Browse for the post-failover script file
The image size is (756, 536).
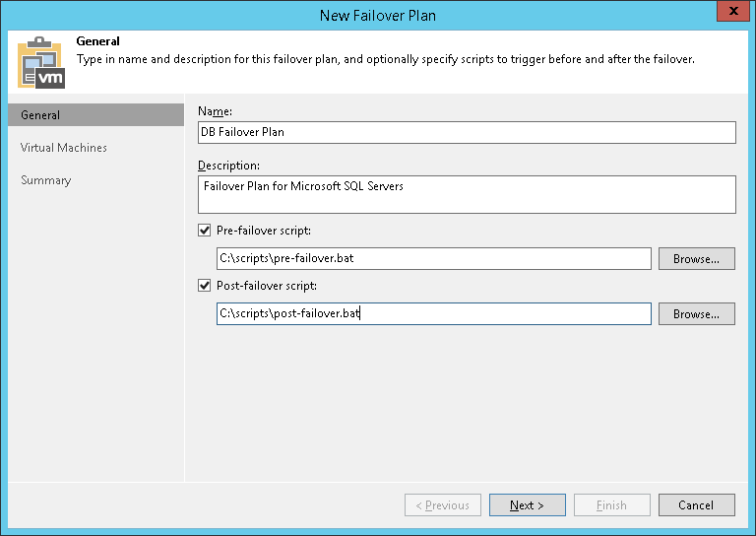[x=696, y=314]
